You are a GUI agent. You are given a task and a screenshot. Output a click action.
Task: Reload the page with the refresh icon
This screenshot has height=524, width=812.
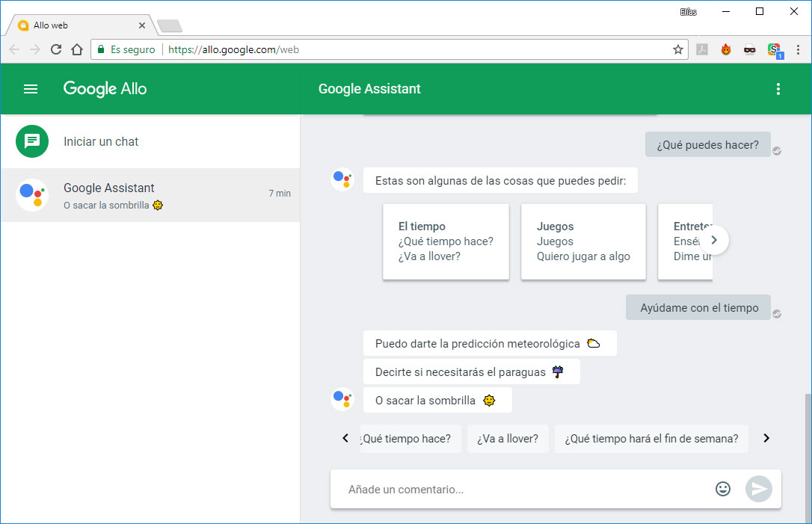coord(56,49)
